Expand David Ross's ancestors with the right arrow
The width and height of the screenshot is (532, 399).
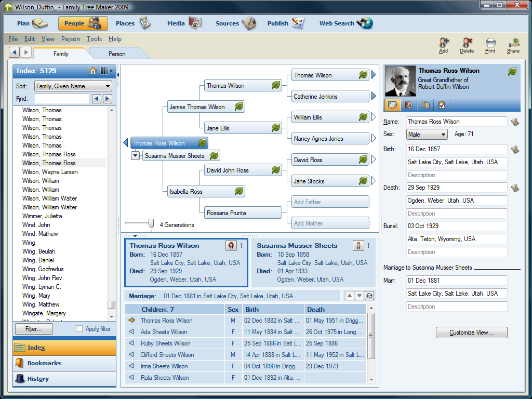(x=374, y=159)
